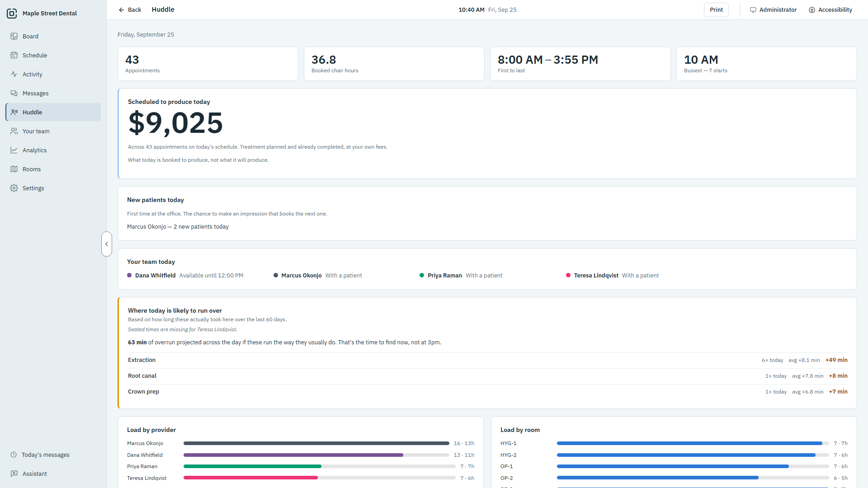The image size is (868, 488).
Task: Open the Analytics menu item
Action: tap(53, 150)
